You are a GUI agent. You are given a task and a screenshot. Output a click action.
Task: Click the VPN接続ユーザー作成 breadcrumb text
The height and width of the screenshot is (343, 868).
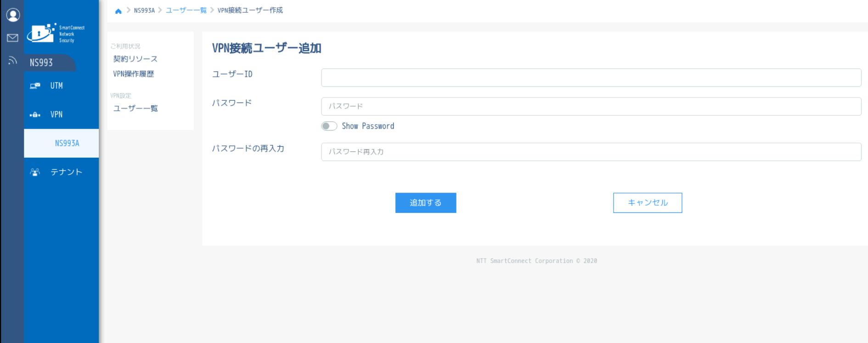pos(250,10)
